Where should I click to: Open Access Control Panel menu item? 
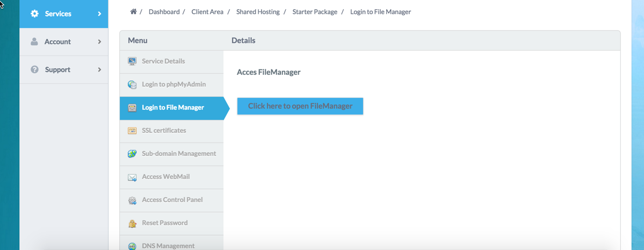(172, 200)
